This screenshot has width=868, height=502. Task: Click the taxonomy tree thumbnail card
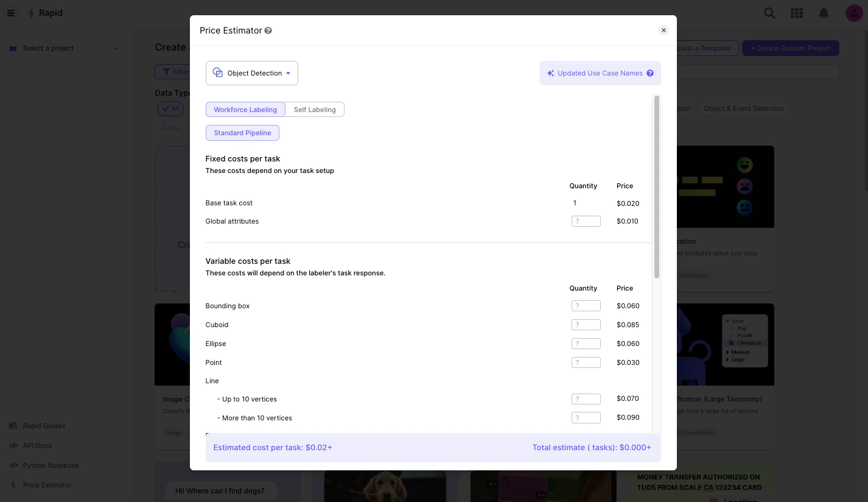click(x=725, y=344)
